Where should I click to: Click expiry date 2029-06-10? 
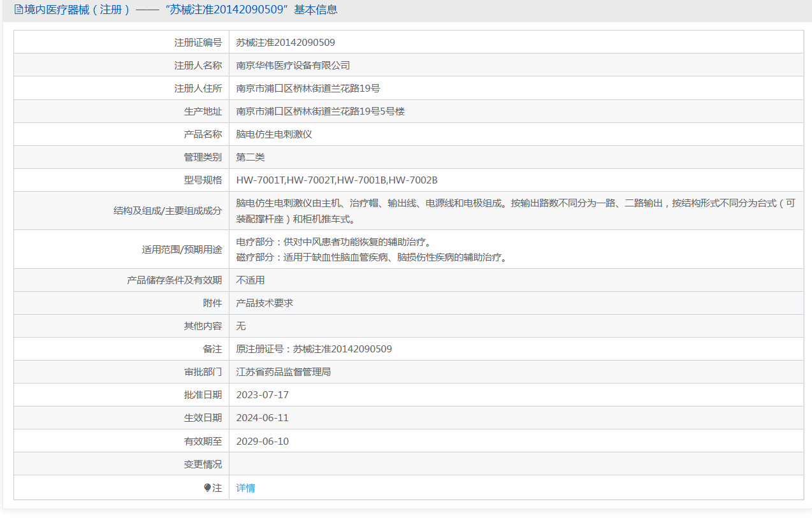coord(263,441)
